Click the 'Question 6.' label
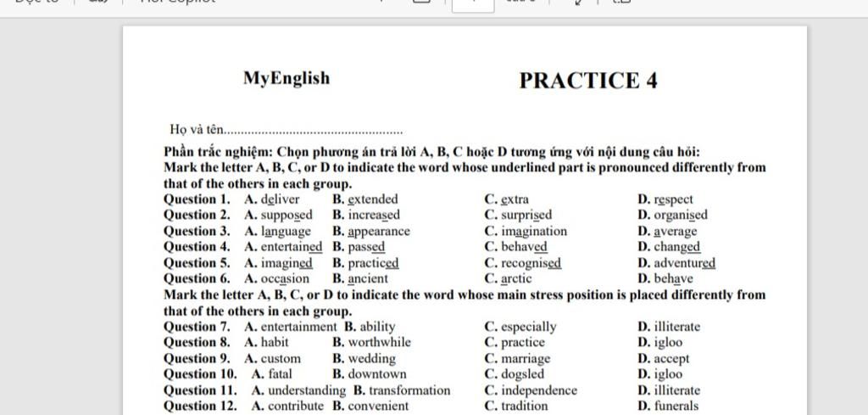The width and height of the screenshot is (868, 415). click(197, 278)
